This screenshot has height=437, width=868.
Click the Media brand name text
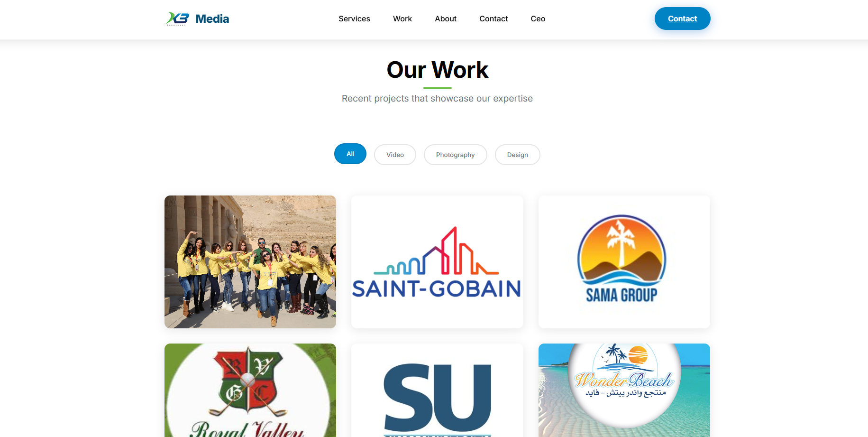tap(212, 19)
